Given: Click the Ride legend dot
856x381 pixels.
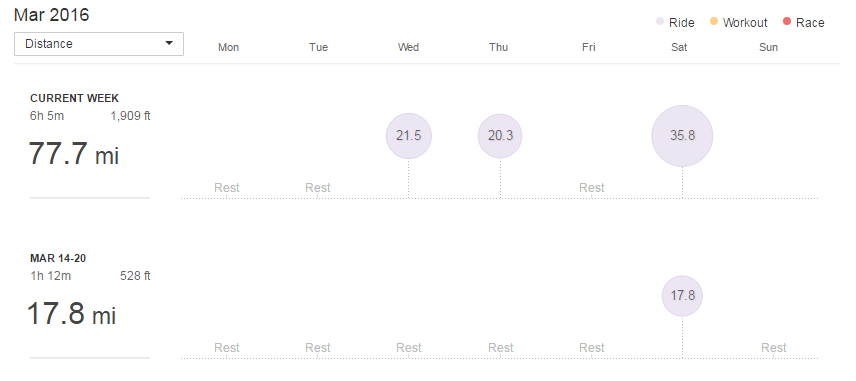Looking at the screenshot, I should [659, 22].
